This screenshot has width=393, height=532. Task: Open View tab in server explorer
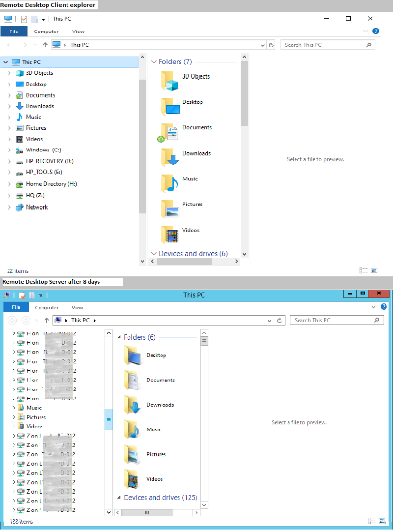pyautogui.click(x=77, y=307)
